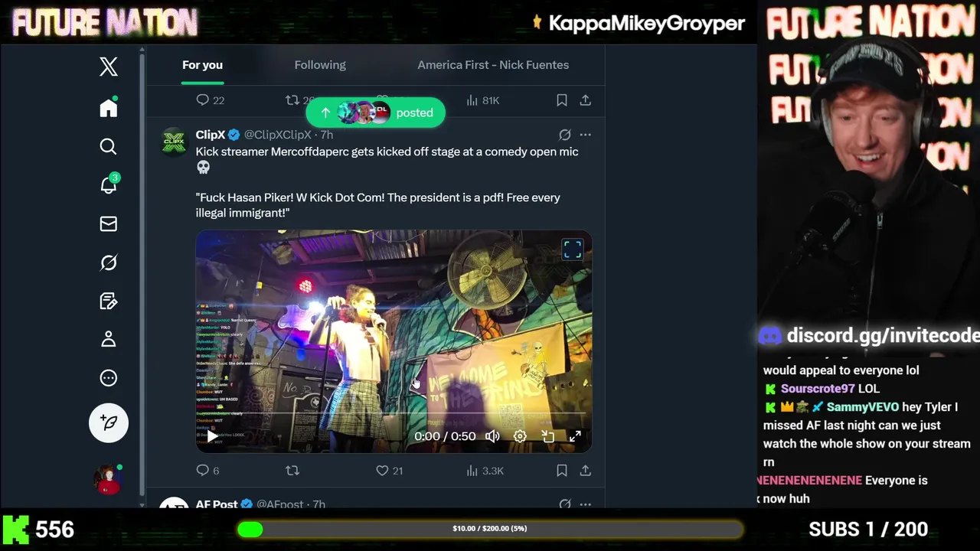Toggle picture-in-picture on the video
The image size is (980, 551).
coord(548,436)
